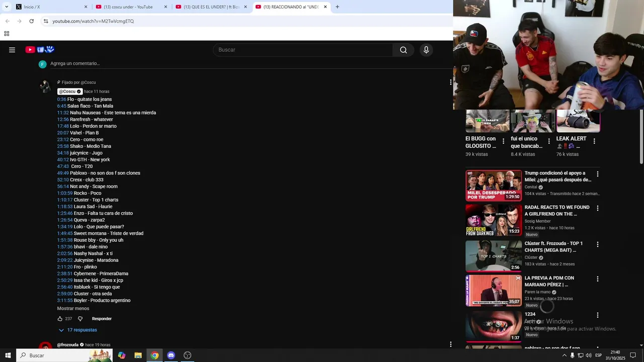
Task: Jump to timestamp 1:25:46 Enzo
Action: click(x=65, y=213)
